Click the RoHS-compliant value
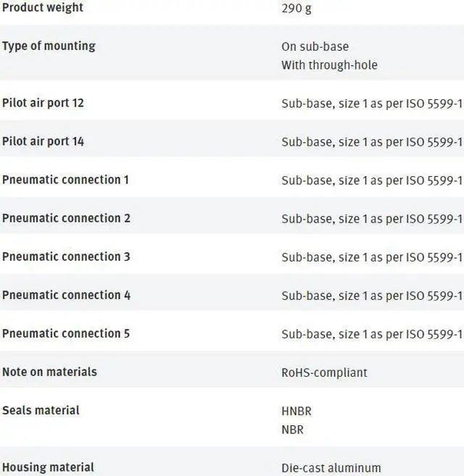The width and height of the screenshot is (464, 476). tap(324, 372)
